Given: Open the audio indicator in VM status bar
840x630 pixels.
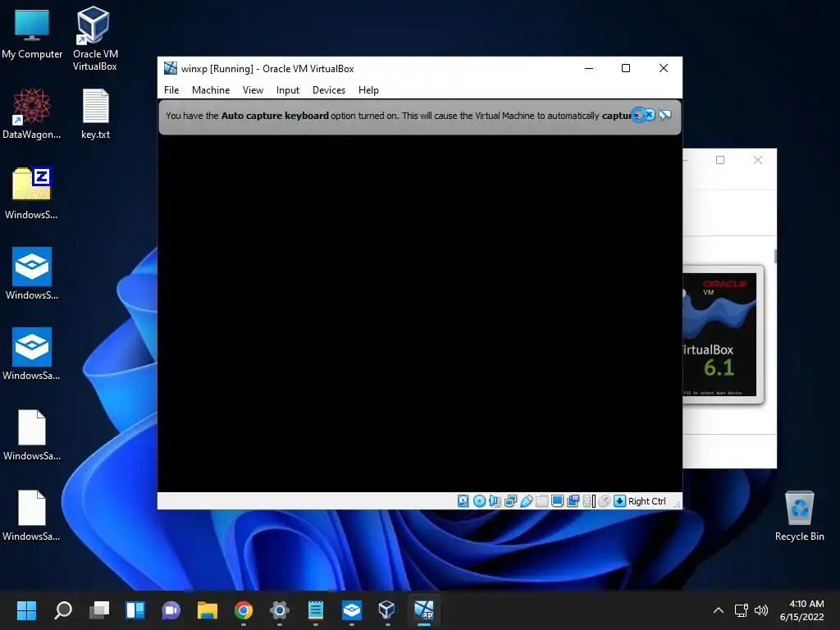Looking at the screenshot, I should pos(495,501).
